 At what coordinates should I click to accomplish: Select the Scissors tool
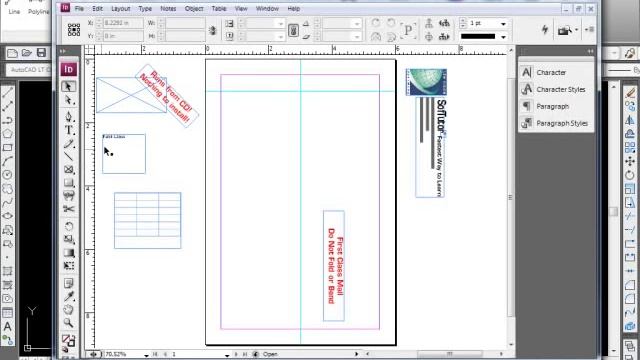[x=69, y=209]
